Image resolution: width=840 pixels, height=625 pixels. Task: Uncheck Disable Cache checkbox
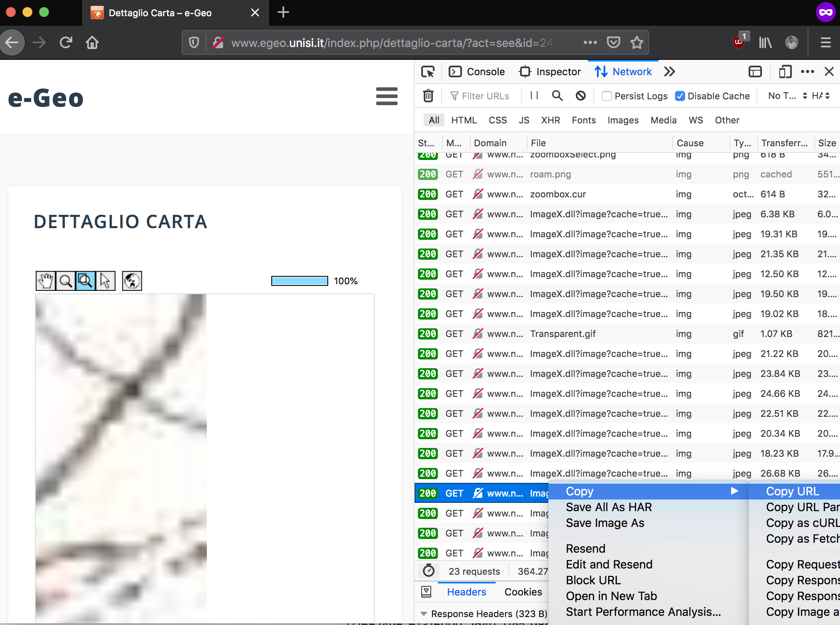[x=680, y=96]
